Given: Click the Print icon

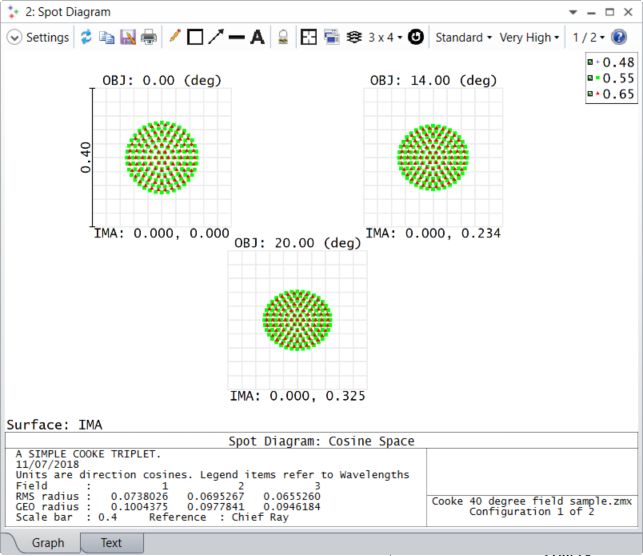Looking at the screenshot, I should tap(148, 37).
